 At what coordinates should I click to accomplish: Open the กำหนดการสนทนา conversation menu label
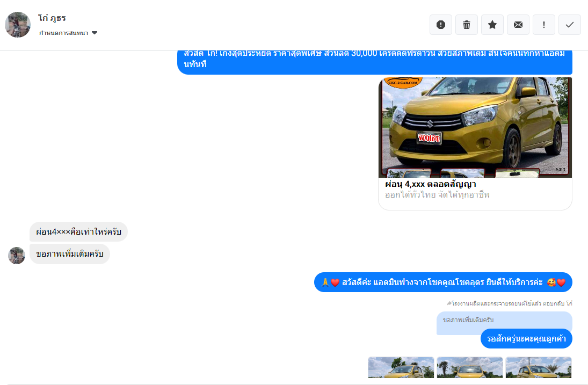pyautogui.click(x=63, y=33)
